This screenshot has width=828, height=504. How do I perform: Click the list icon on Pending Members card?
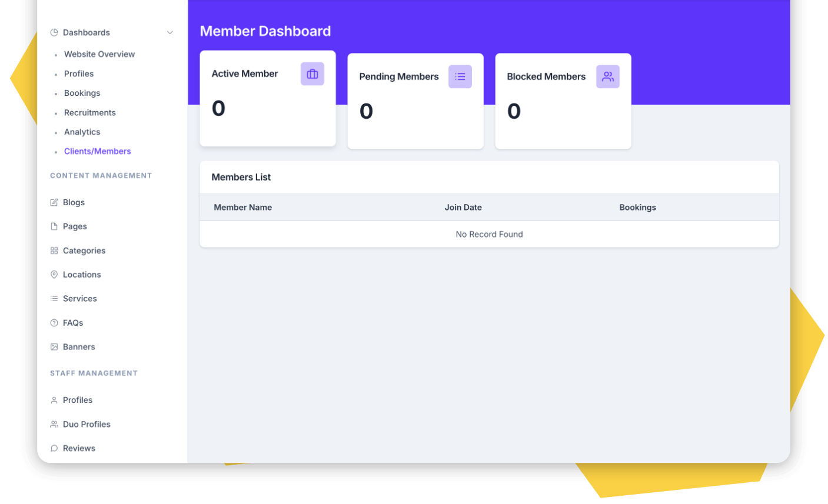[x=460, y=76]
